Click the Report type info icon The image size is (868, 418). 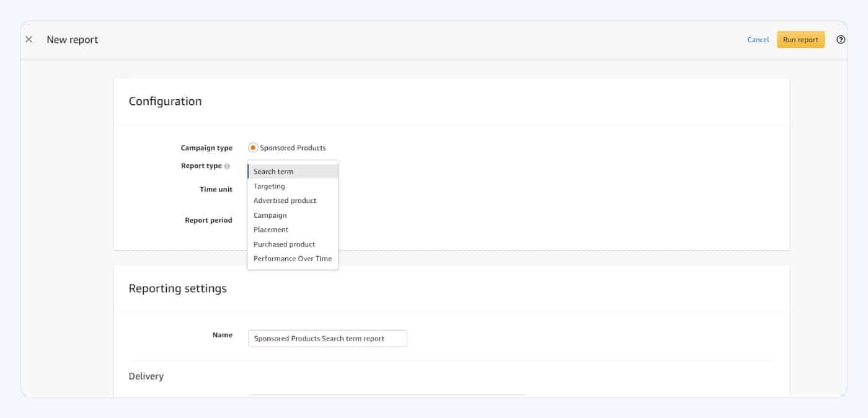coord(227,166)
